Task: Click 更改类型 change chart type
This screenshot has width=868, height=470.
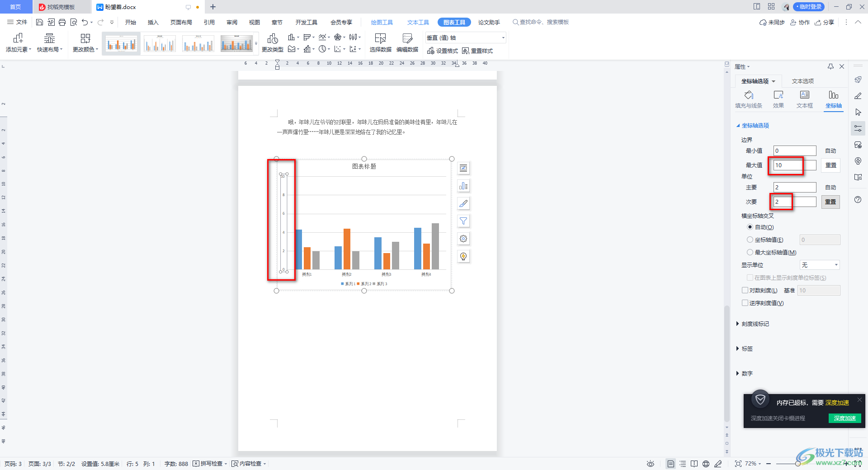Action: [273, 43]
